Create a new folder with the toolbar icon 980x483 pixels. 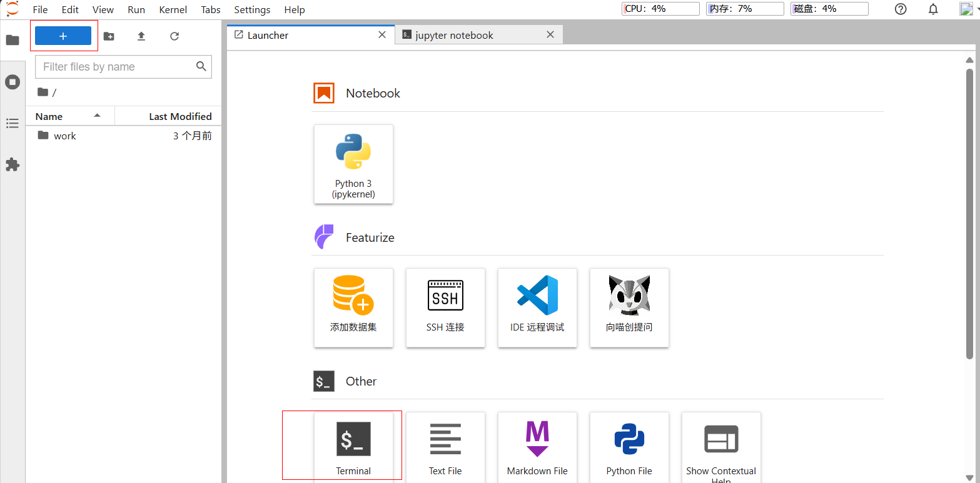(109, 36)
